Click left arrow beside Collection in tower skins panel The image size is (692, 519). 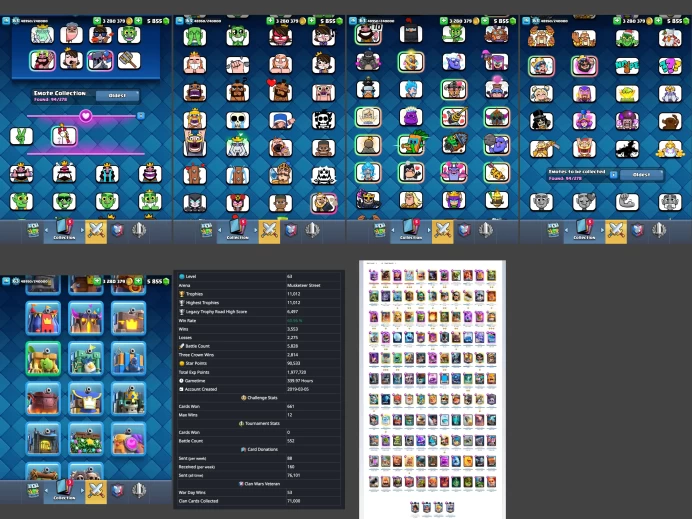pyautogui.click(x=46, y=490)
